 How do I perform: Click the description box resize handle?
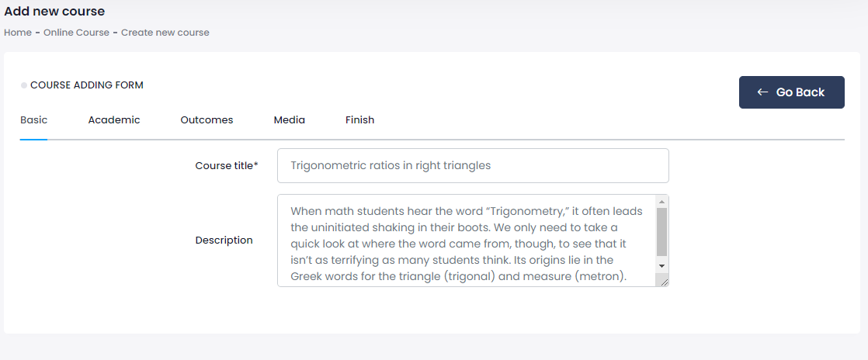(x=663, y=282)
